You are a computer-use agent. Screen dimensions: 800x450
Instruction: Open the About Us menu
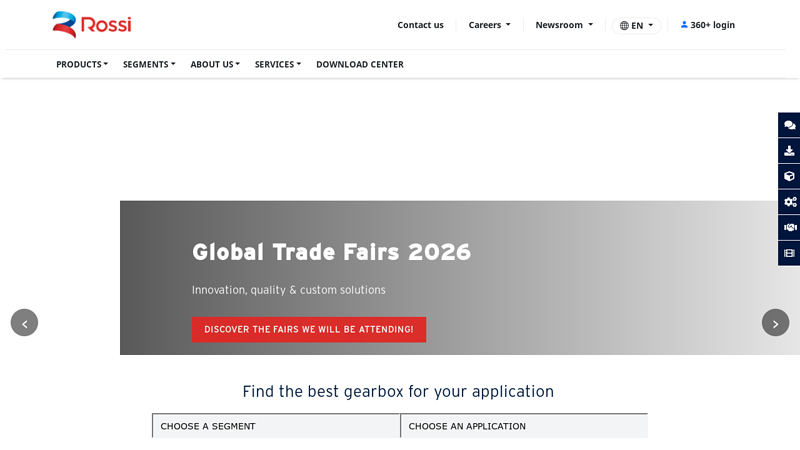pos(215,64)
